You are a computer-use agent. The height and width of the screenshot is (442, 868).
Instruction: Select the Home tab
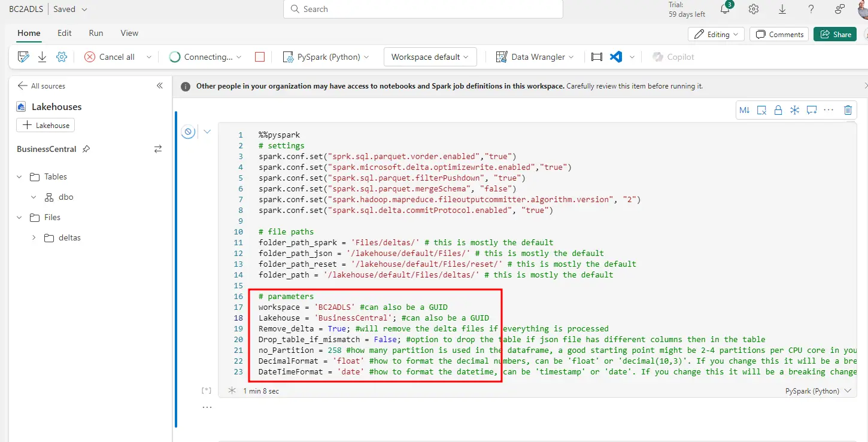[29, 33]
